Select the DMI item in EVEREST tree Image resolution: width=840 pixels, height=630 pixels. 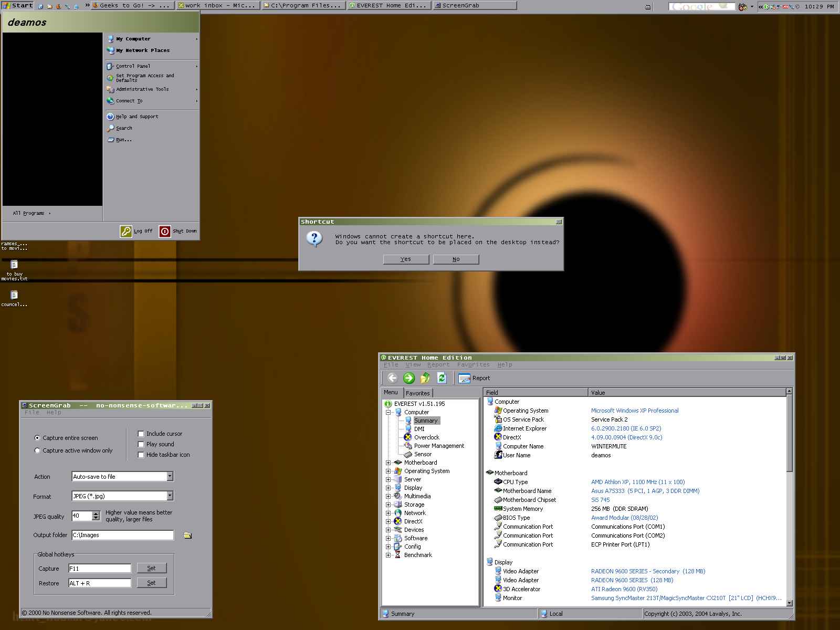(x=419, y=429)
